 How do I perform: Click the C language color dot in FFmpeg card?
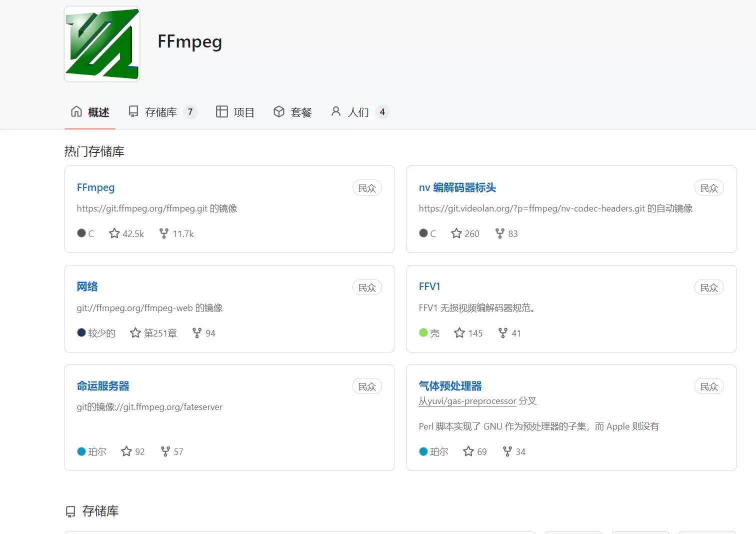(81, 233)
